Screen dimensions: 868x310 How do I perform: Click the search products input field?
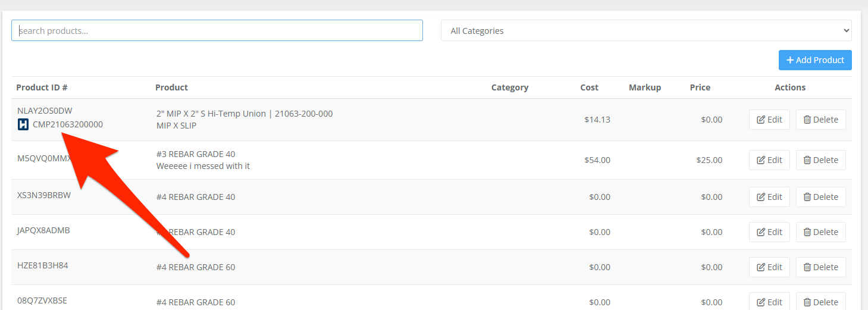pos(217,30)
